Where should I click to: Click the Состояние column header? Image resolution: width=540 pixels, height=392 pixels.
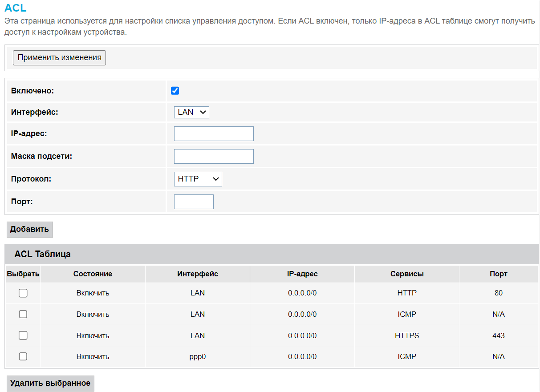[93, 274]
